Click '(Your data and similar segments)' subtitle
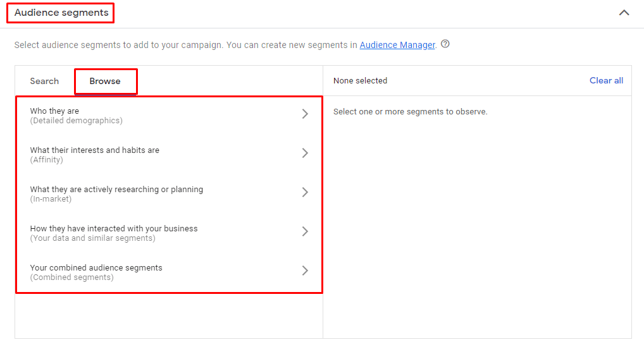The image size is (644, 347). [x=92, y=238]
